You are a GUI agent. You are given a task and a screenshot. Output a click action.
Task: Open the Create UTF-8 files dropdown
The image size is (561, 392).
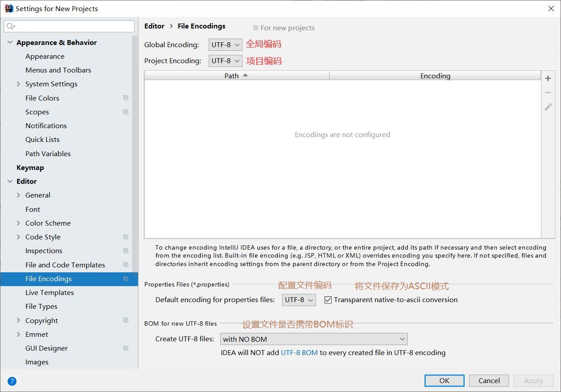point(314,339)
